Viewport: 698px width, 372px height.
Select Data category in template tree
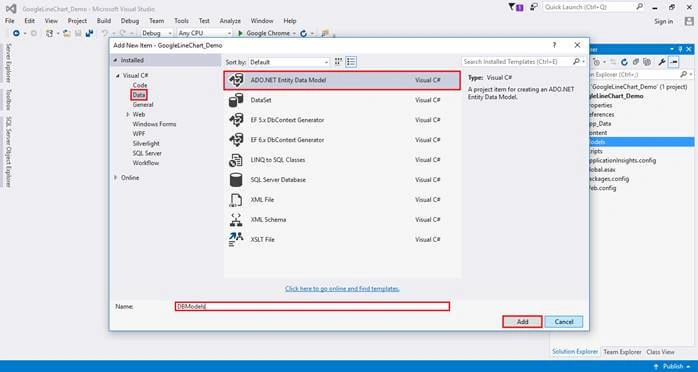pos(139,95)
